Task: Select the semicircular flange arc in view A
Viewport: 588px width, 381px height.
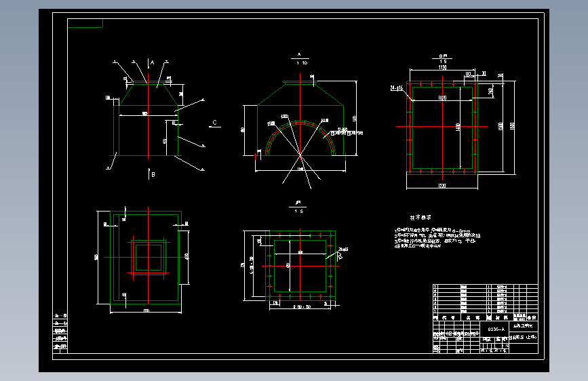Action: 300,123
